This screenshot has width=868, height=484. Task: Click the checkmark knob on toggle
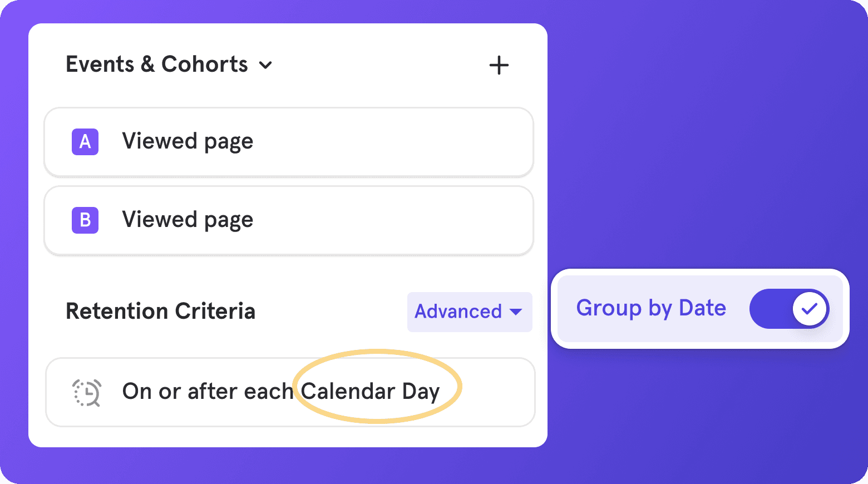click(x=809, y=308)
